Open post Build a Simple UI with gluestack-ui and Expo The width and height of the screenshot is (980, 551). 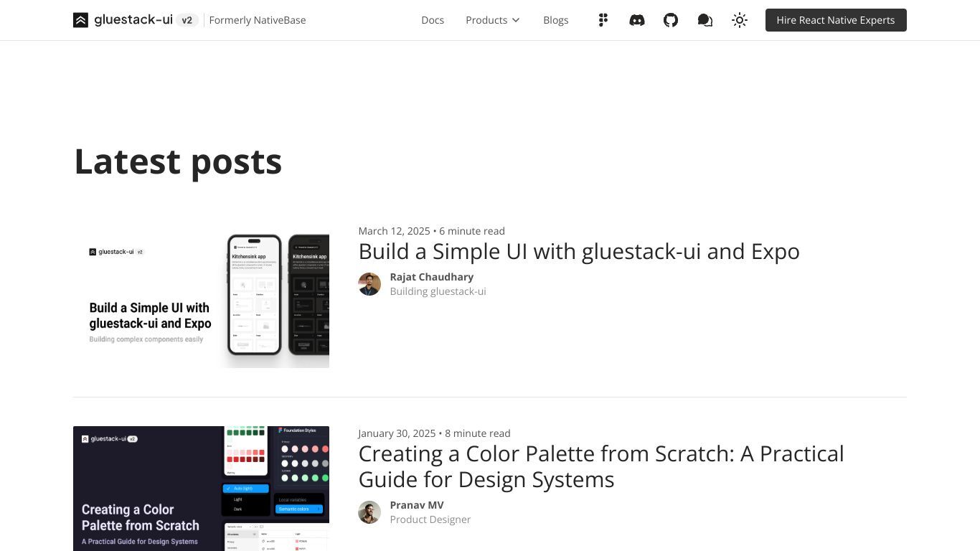tap(579, 251)
